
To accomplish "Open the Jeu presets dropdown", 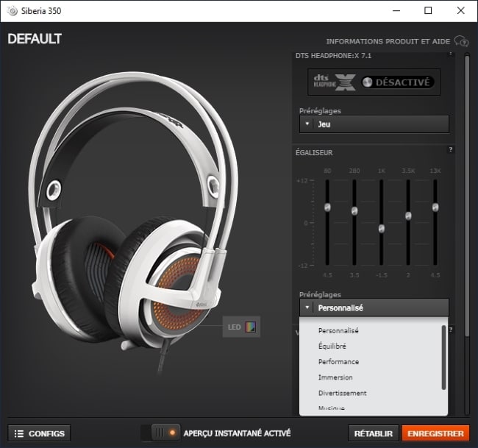I will coord(374,124).
